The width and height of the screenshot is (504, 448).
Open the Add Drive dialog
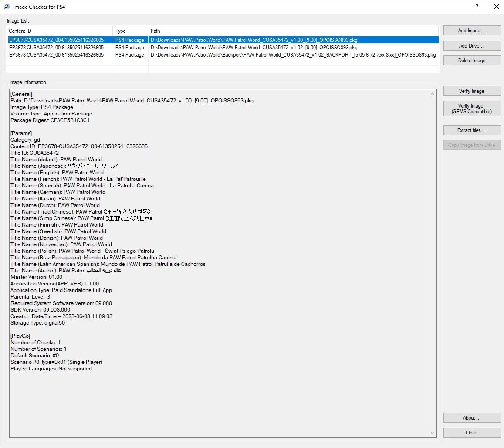(471, 46)
